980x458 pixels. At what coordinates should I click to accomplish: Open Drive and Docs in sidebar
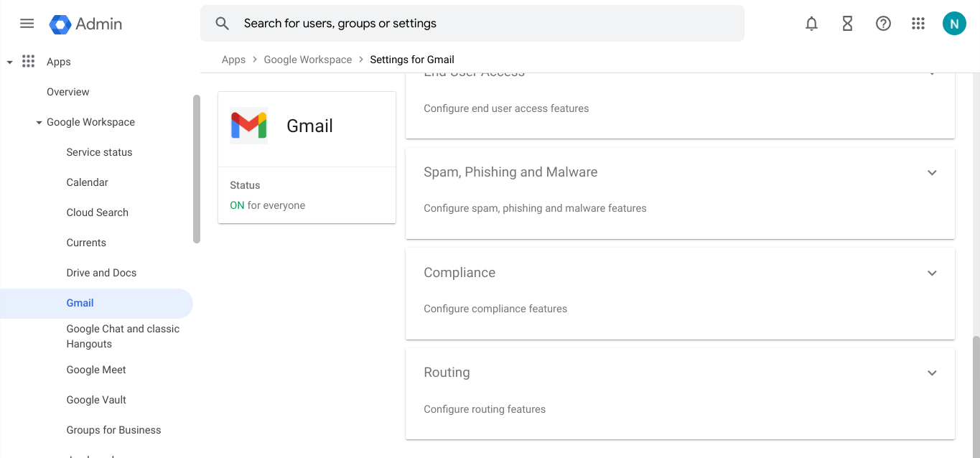pyautogui.click(x=101, y=273)
